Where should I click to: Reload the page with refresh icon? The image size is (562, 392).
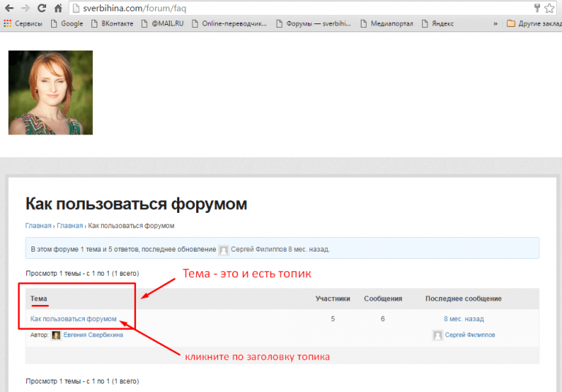pos(42,8)
